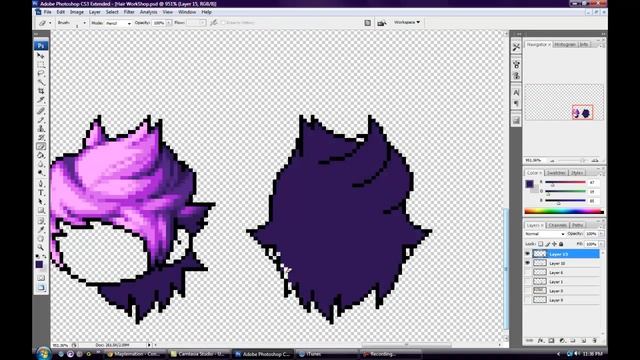Open the collapsed Clone Source panel icon

[x=516, y=76]
